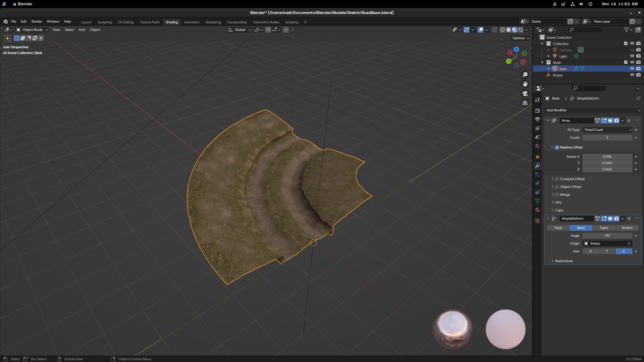Open the Fit Type Fixed Count dropdown
Image resolution: width=644 pixels, height=362 pixels.
pos(607,130)
